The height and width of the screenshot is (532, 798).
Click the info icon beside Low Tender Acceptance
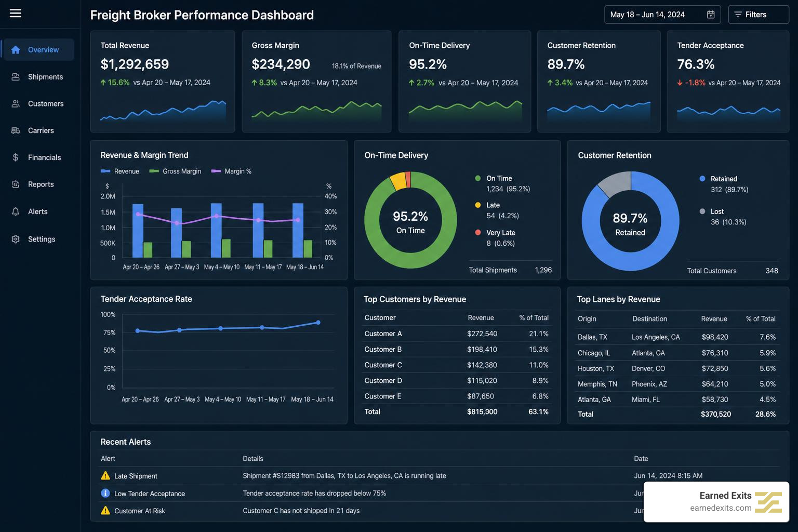point(105,493)
